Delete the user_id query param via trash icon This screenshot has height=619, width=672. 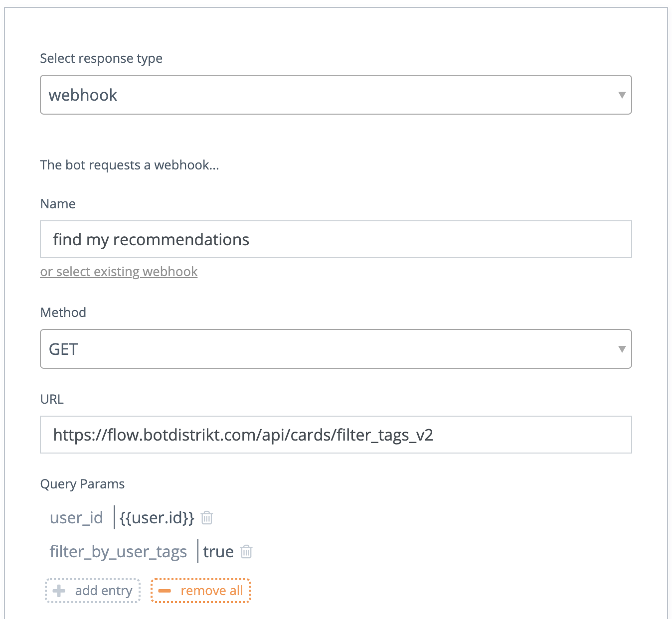(207, 518)
